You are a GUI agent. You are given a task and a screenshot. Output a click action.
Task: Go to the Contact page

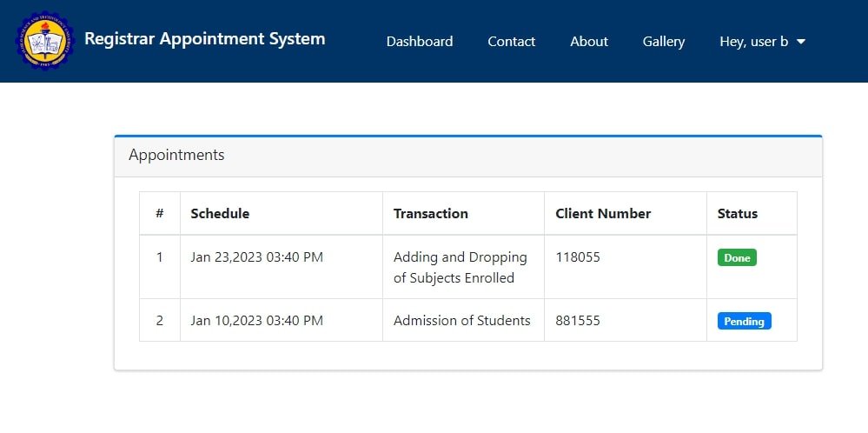[x=512, y=42]
